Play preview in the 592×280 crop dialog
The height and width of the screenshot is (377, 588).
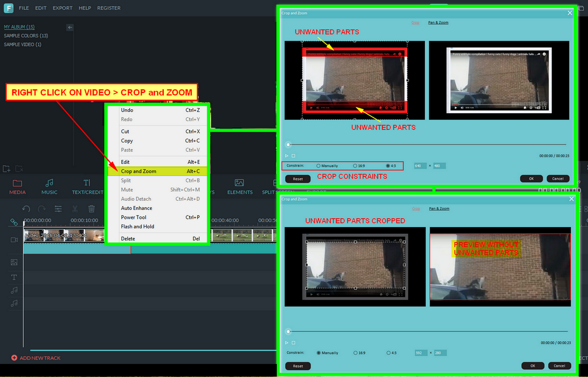tap(287, 342)
